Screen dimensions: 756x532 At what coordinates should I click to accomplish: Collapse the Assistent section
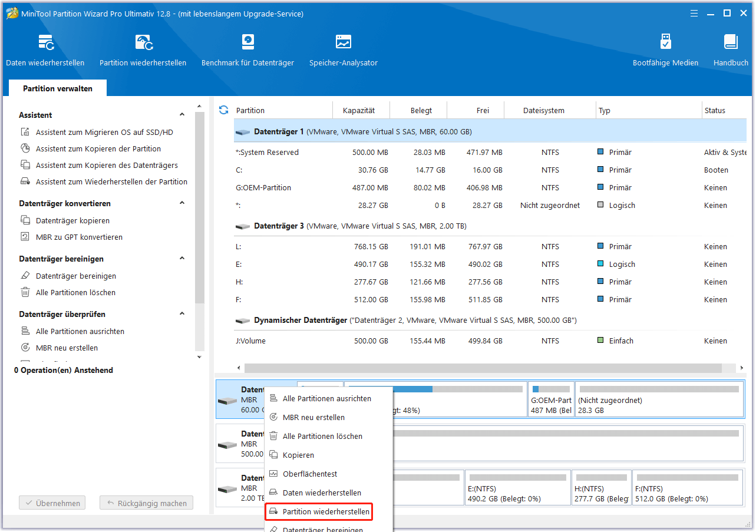pyautogui.click(x=182, y=115)
